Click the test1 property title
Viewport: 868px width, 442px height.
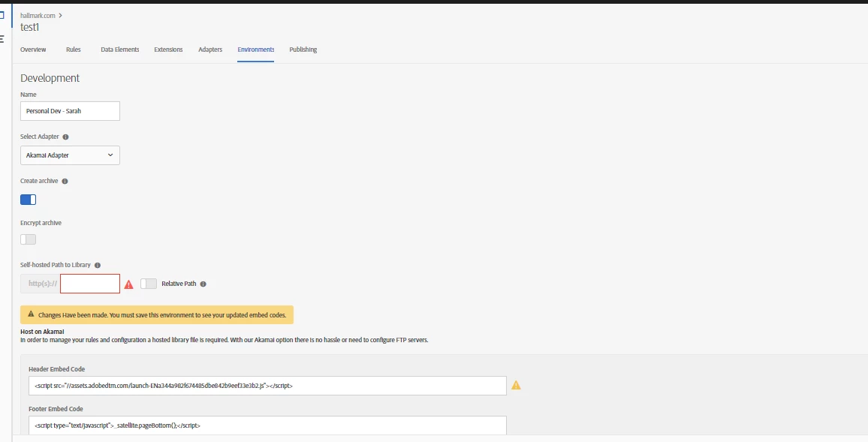(x=30, y=27)
